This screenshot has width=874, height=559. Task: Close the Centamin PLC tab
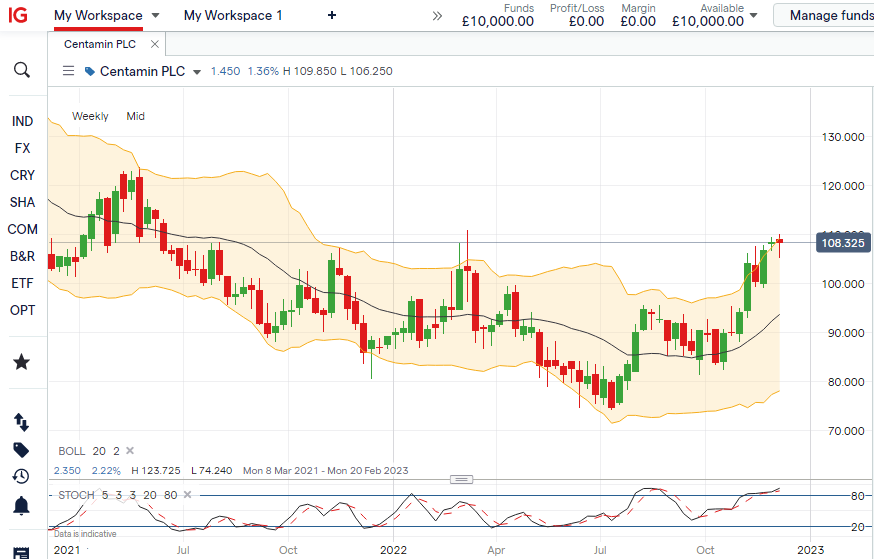click(x=152, y=44)
